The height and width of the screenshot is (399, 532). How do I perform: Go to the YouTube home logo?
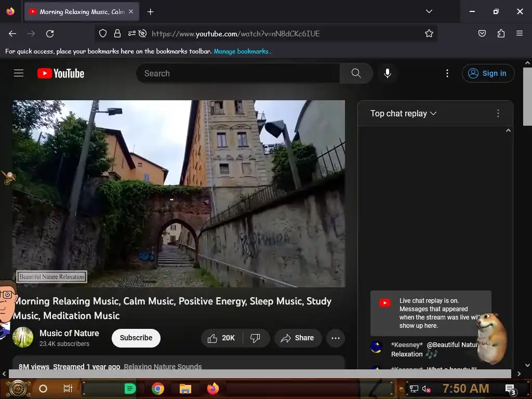click(x=61, y=73)
